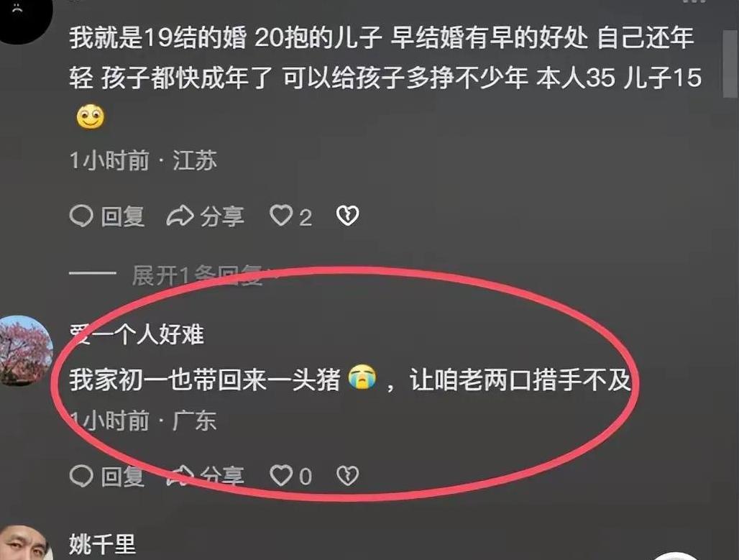The image size is (739, 560).
Task: Click the smiling emoji in first comment
Action: (x=91, y=116)
